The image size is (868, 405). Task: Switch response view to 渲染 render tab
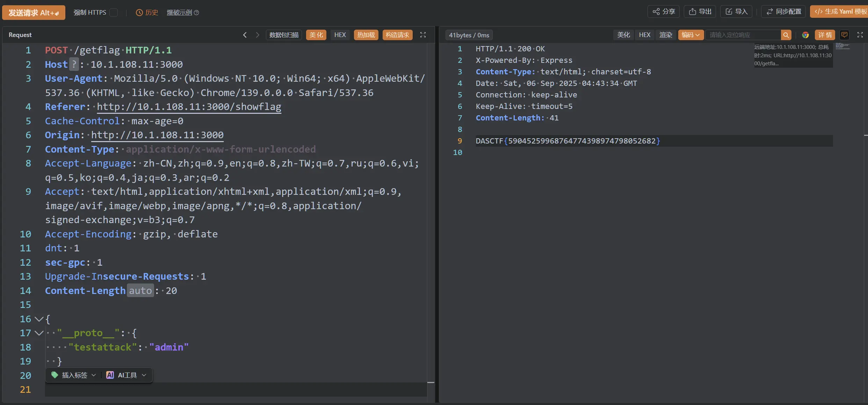pos(665,35)
